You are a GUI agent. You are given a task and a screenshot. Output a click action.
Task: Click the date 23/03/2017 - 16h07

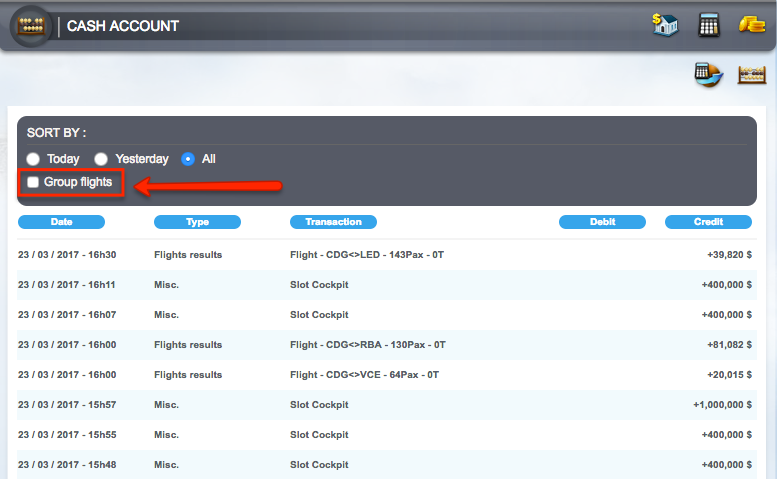(x=67, y=315)
